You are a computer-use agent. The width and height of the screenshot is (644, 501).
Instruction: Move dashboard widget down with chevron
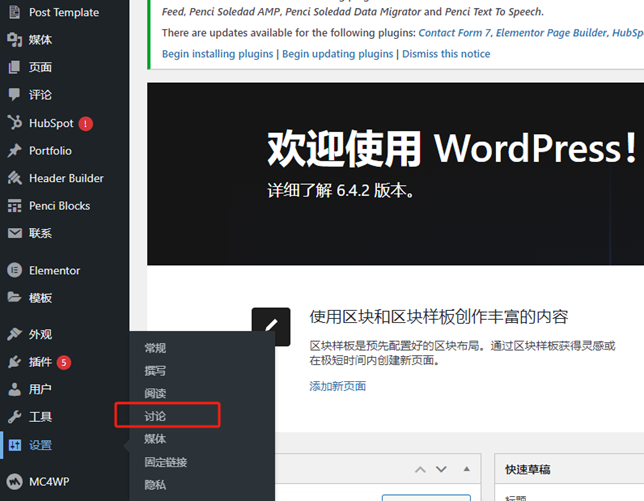(442, 469)
